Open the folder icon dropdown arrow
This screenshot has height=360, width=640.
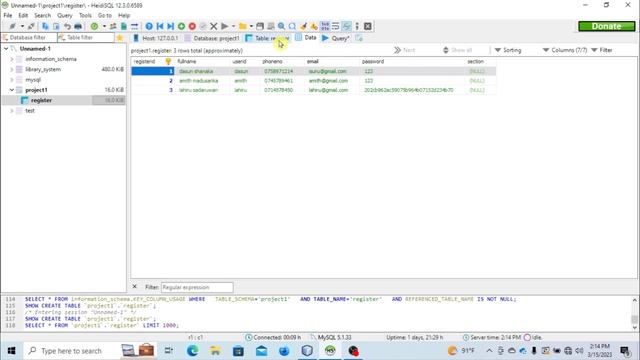click(x=251, y=26)
